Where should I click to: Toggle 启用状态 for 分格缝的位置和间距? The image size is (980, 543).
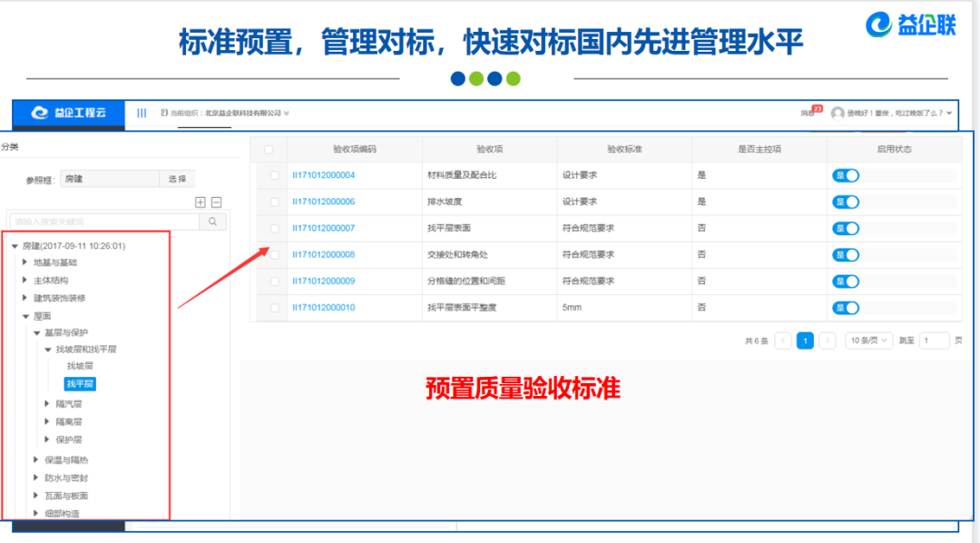846,281
